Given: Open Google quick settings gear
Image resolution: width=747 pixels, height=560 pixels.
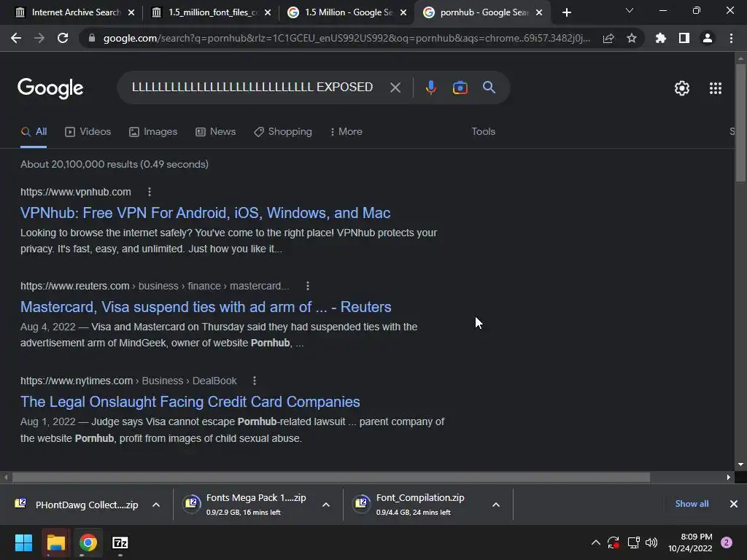Looking at the screenshot, I should tap(682, 88).
